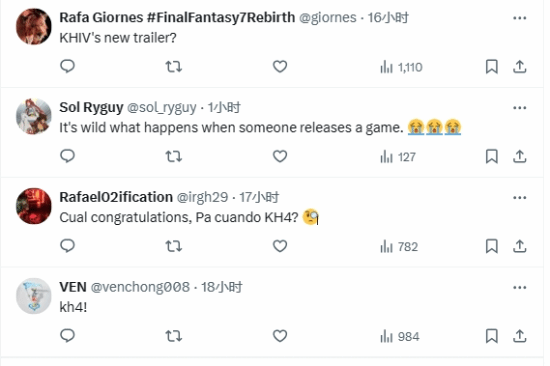Like the VEN 'kh4!' tweet
550x366 pixels.
(x=280, y=336)
